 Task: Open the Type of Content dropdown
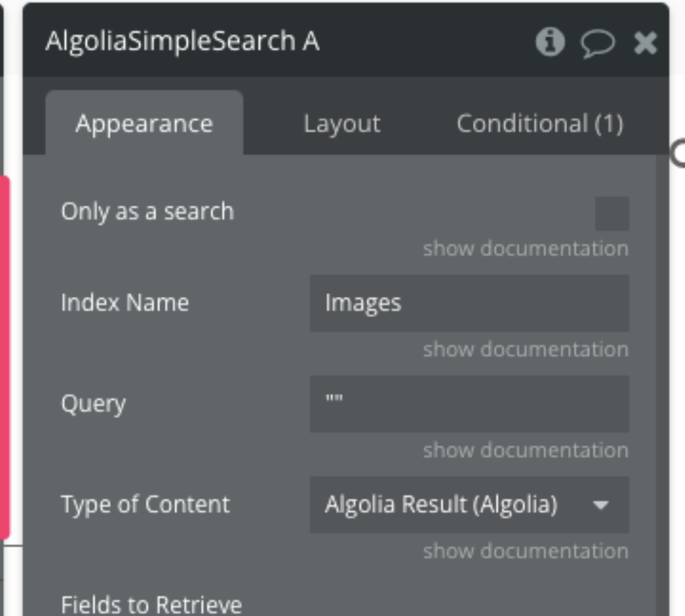(x=469, y=505)
